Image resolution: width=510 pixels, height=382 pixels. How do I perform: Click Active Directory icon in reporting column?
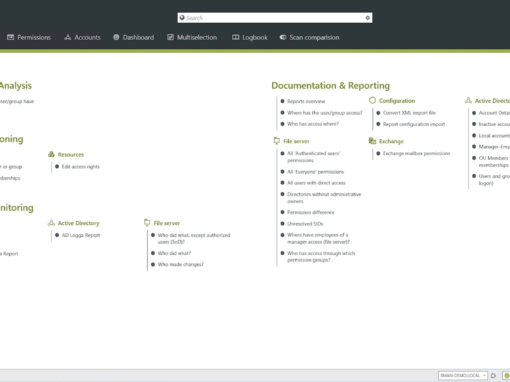pos(468,100)
